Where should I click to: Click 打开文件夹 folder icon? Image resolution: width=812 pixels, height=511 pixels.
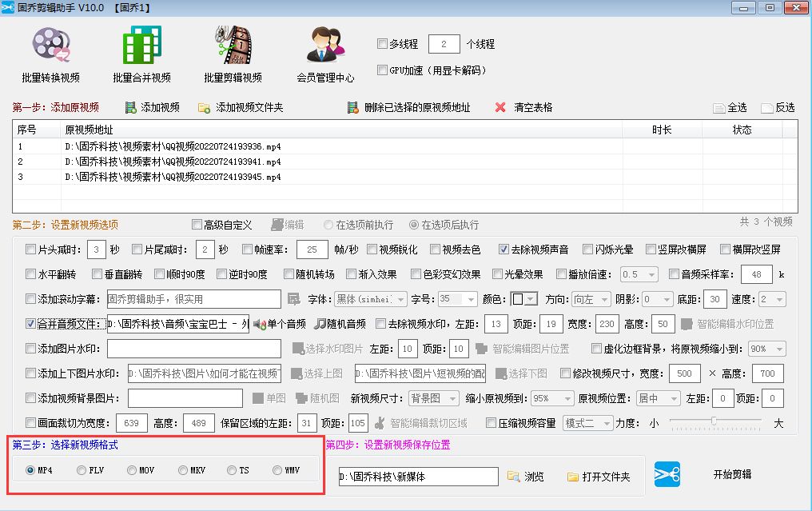pos(573,477)
